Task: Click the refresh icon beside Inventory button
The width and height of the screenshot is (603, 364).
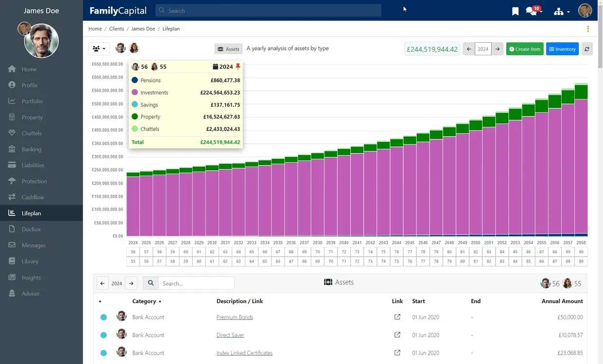Action: 587,49
